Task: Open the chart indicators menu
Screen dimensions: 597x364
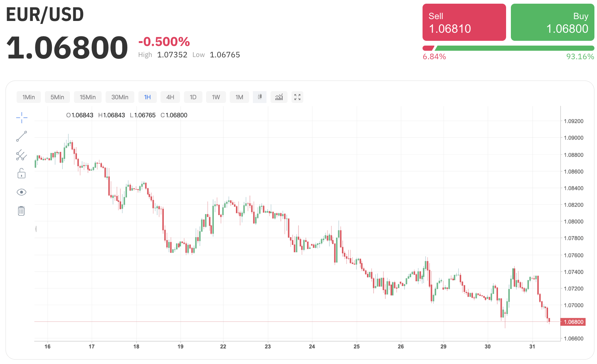Action: click(279, 97)
